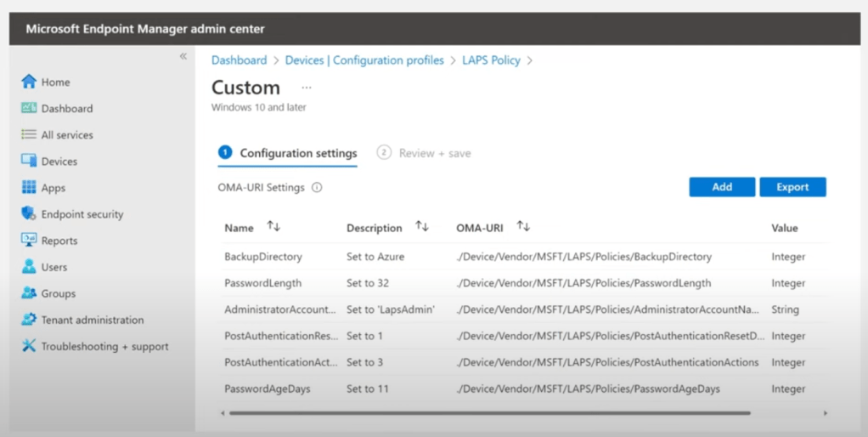Click the Export button
This screenshot has height=437, width=868.
(792, 187)
